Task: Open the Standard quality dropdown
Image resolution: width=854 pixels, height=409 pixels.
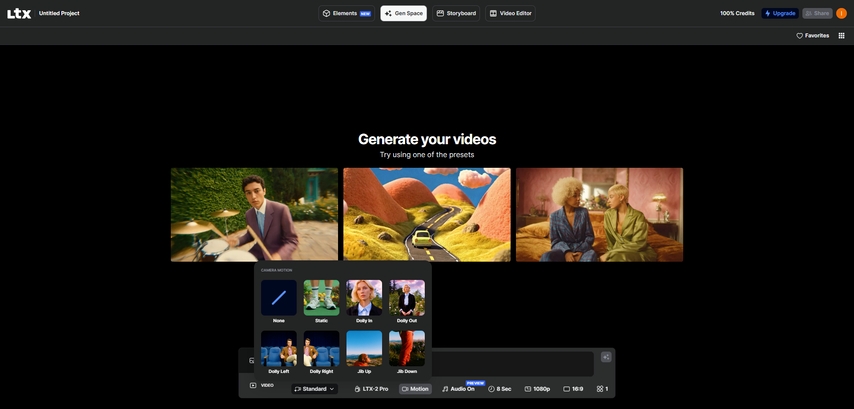Action: pyautogui.click(x=314, y=389)
